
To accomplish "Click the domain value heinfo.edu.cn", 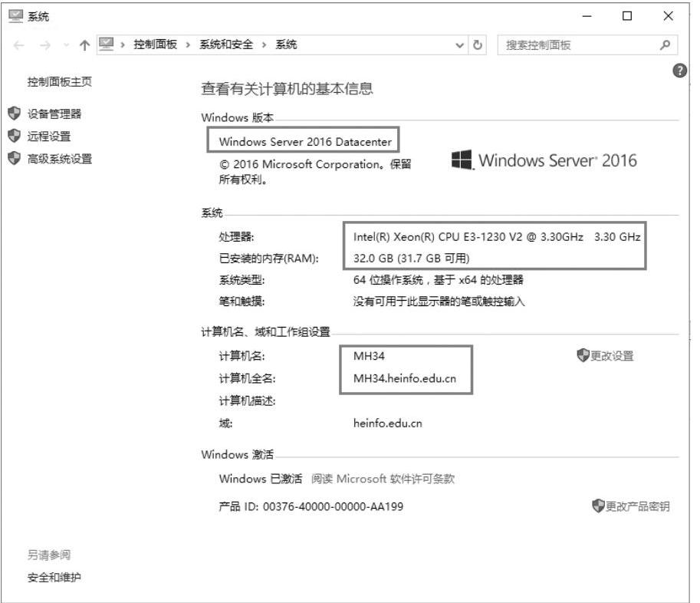I will (x=387, y=423).
